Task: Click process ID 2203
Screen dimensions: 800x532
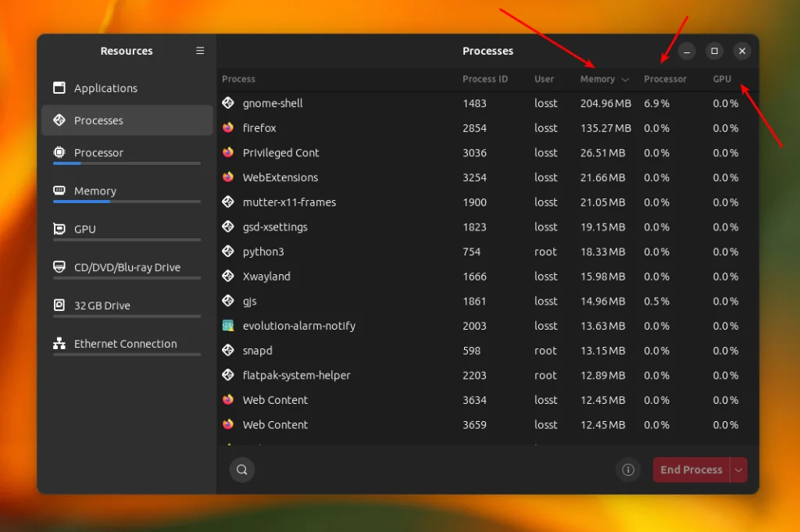Action: (474, 376)
